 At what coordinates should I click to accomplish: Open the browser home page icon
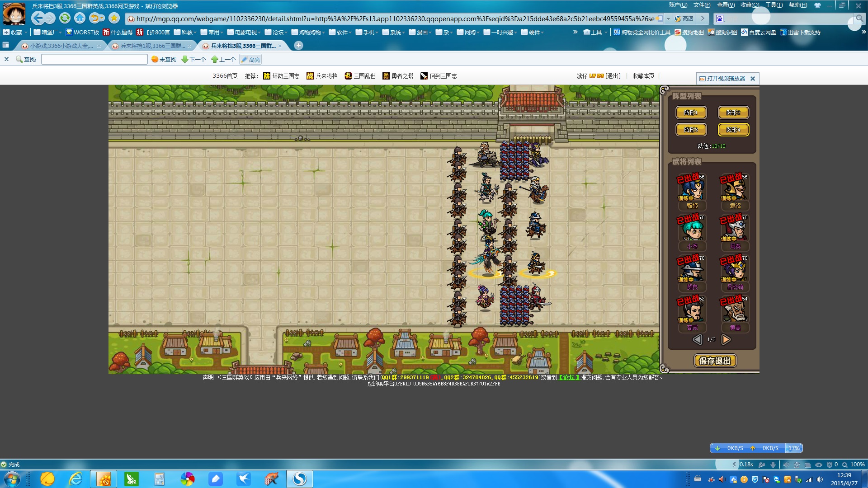80,18
